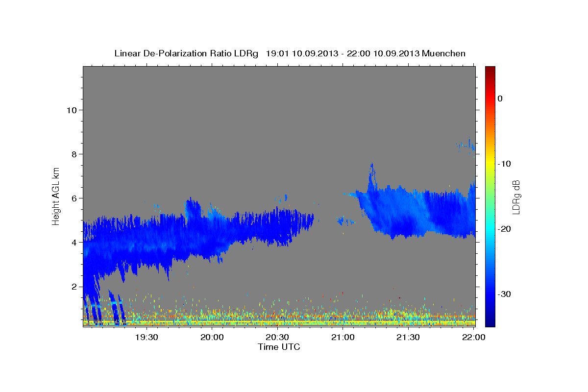588x392 pixels.
Task: Click the plot title 'Linear De-Polarization Ratio LDRg'
Action: [x=186, y=53]
